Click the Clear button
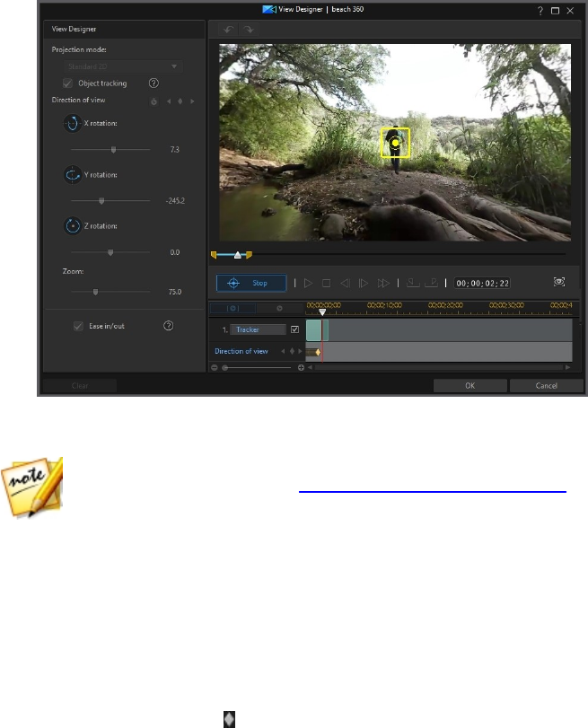 pos(79,386)
